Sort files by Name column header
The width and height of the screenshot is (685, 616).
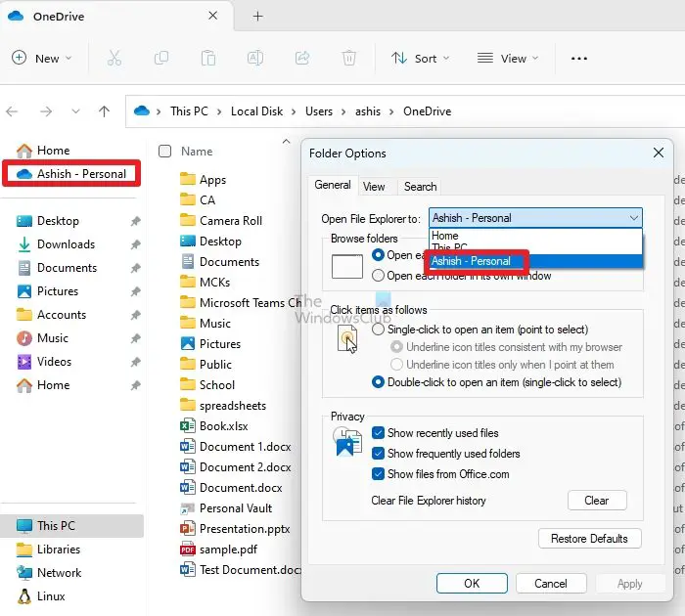click(x=197, y=152)
